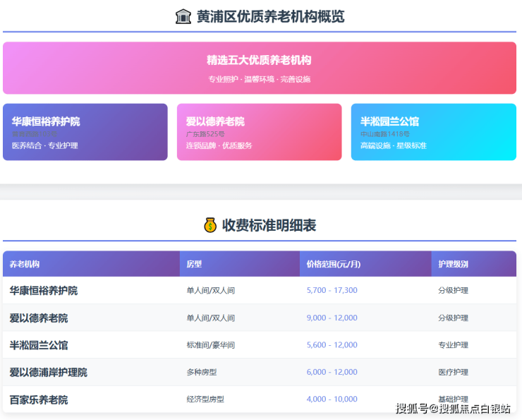Click the building icon beside the overview title
The width and height of the screenshot is (522, 420).
click(183, 16)
